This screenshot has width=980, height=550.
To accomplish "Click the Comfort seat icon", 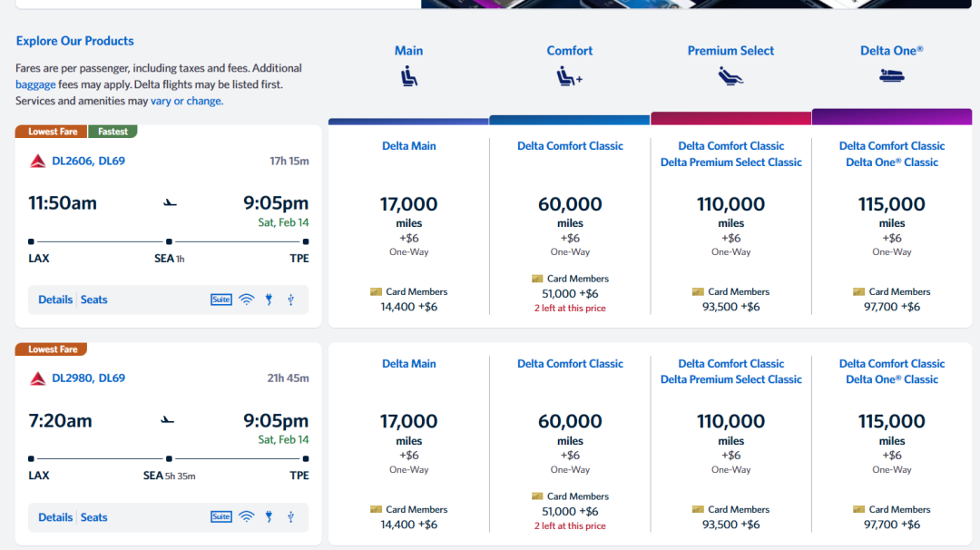I will pos(569,77).
